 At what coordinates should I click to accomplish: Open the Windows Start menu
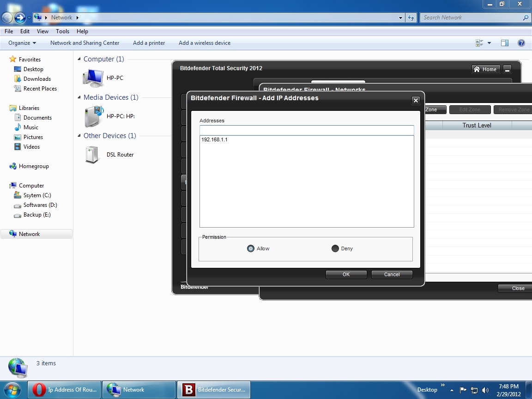(12, 389)
